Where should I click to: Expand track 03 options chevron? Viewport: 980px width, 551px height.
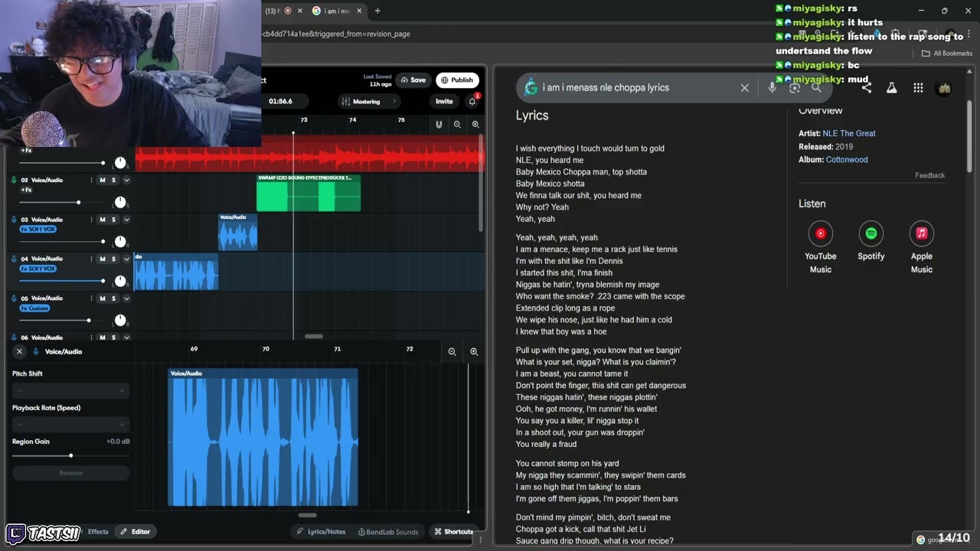(x=126, y=220)
